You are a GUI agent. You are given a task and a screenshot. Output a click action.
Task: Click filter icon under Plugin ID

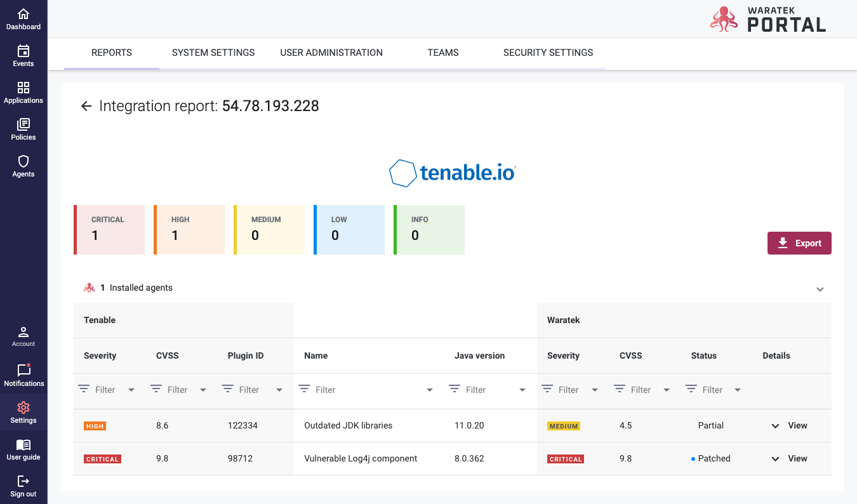coord(228,389)
